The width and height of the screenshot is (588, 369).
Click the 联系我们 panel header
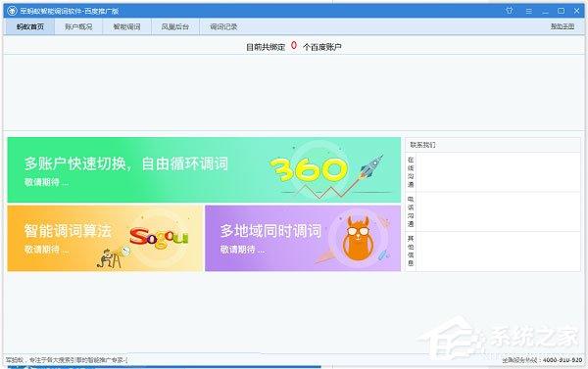[493, 145]
